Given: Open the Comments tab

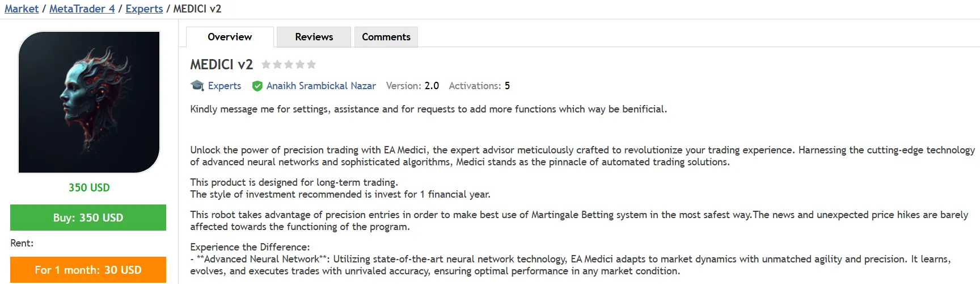Looking at the screenshot, I should coord(386,37).
